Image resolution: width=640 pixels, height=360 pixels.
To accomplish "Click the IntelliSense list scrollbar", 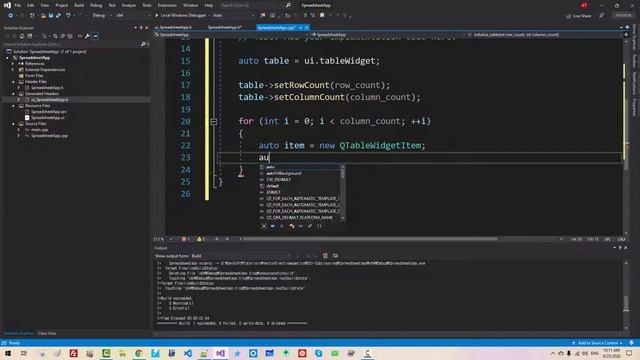I will pyautogui.click(x=342, y=193).
